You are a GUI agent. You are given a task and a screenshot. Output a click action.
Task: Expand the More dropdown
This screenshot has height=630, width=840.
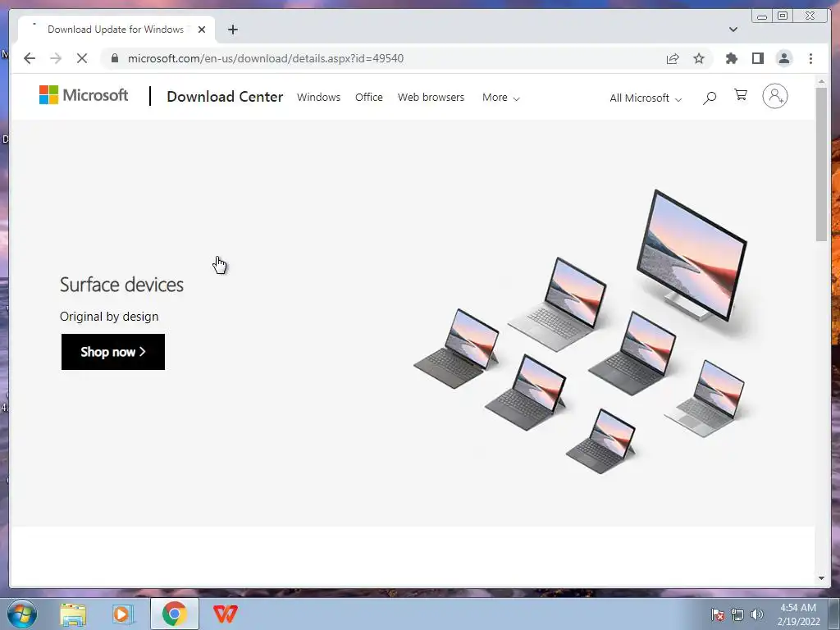pyautogui.click(x=501, y=98)
